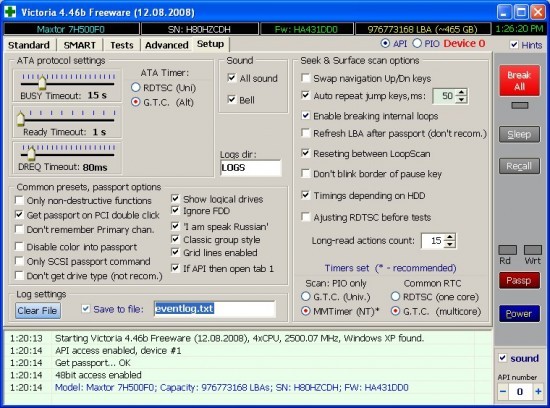Select RDTSC (one core) common RTC
Screen dimensions: 550x408
pyautogui.click(x=395, y=297)
